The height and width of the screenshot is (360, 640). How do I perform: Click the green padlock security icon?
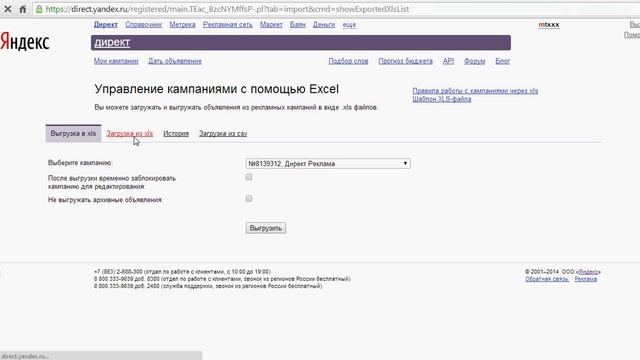39,9
